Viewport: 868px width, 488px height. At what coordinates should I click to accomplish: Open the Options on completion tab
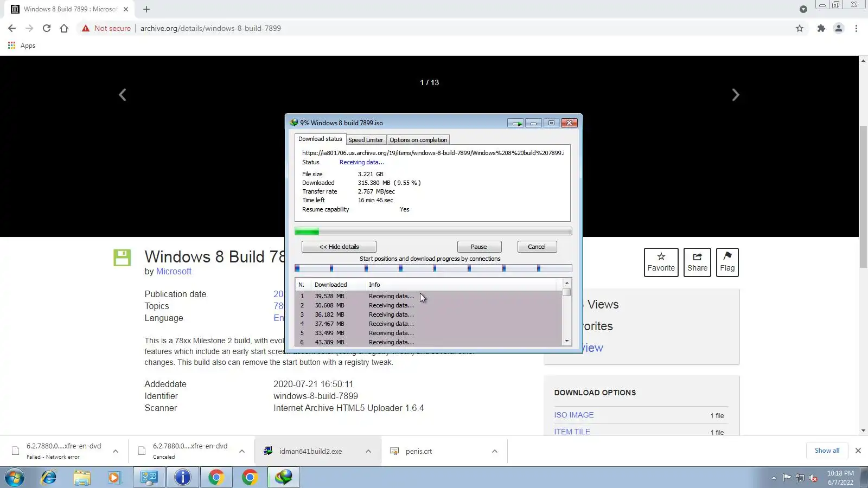(x=418, y=140)
